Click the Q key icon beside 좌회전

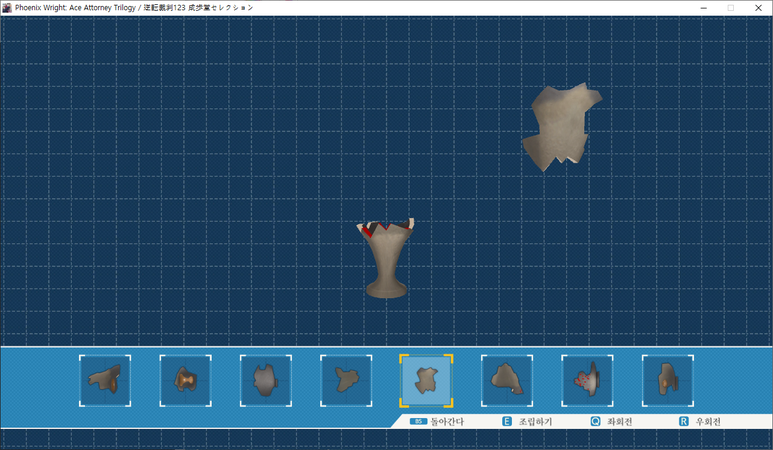tap(596, 421)
